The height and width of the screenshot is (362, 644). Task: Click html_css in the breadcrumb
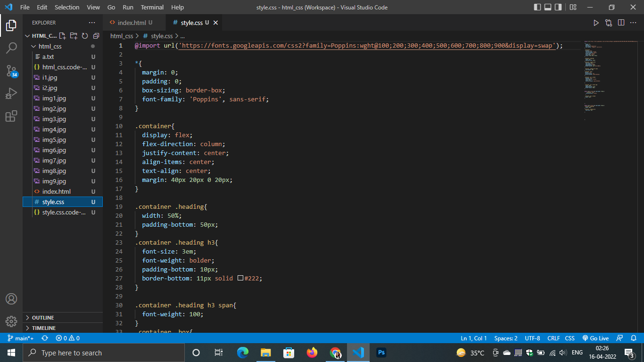[x=122, y=36]
